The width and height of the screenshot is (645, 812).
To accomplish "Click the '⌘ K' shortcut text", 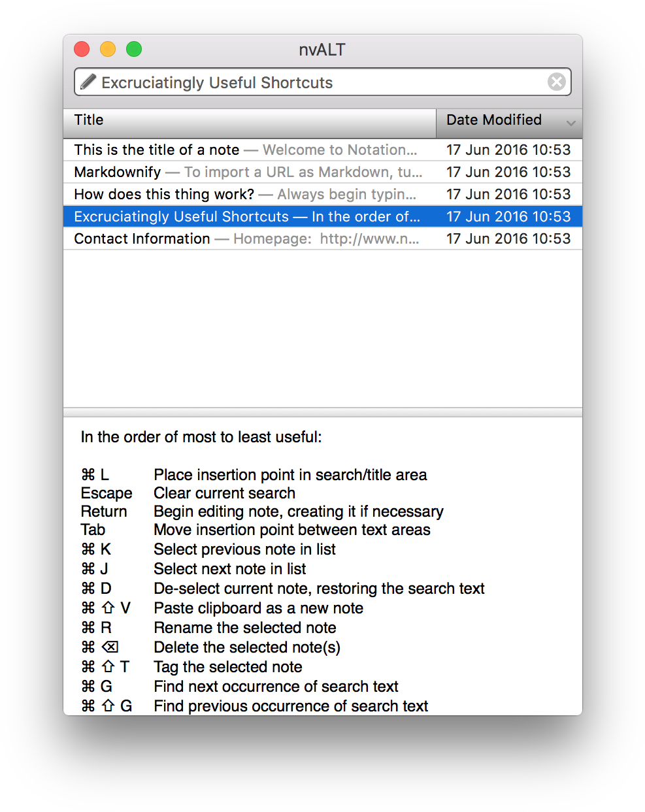I will point(96,549).
